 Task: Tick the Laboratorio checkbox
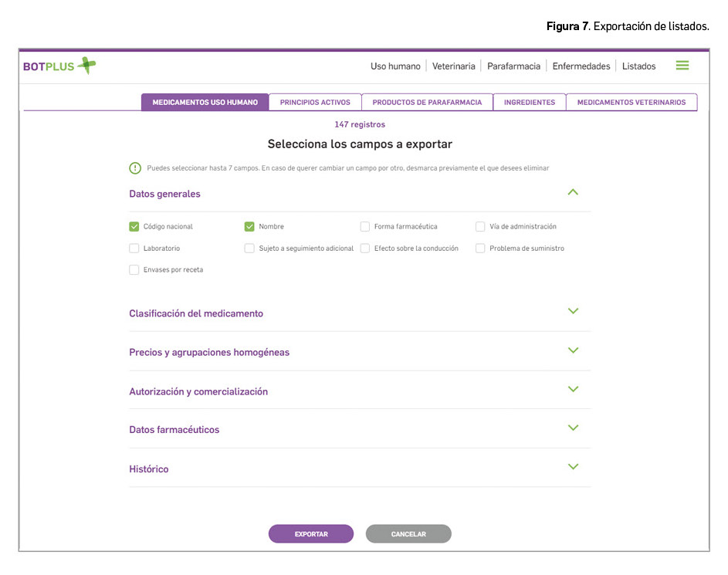pos(134,249)
